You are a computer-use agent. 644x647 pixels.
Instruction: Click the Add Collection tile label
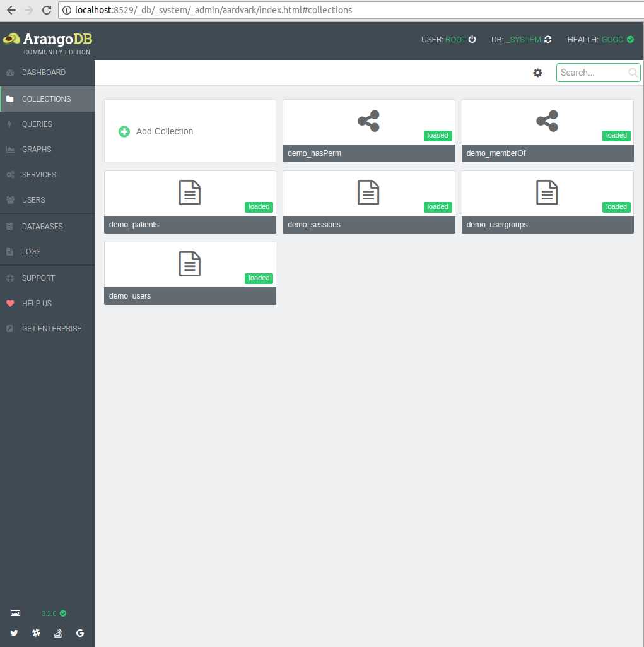pos(165,131)
